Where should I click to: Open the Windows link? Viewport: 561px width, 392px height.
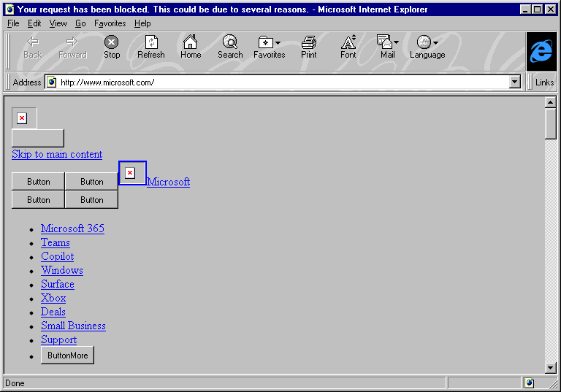[62, 270]
